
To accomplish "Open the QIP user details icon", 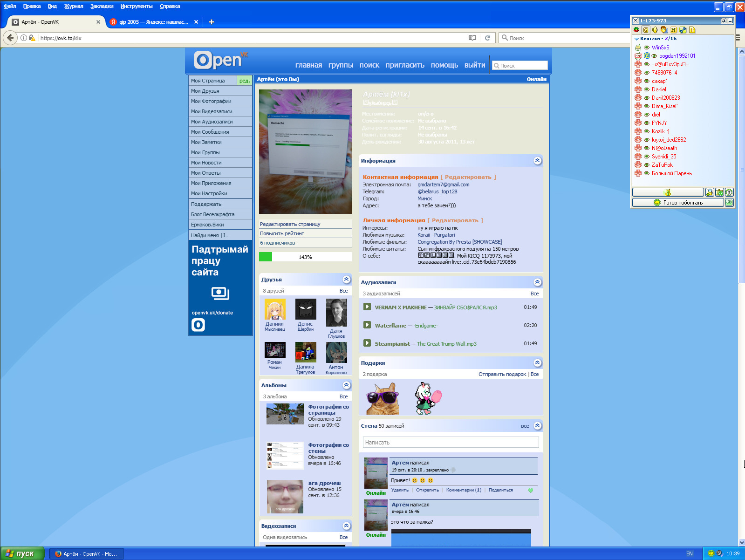I will coord(664,30).
